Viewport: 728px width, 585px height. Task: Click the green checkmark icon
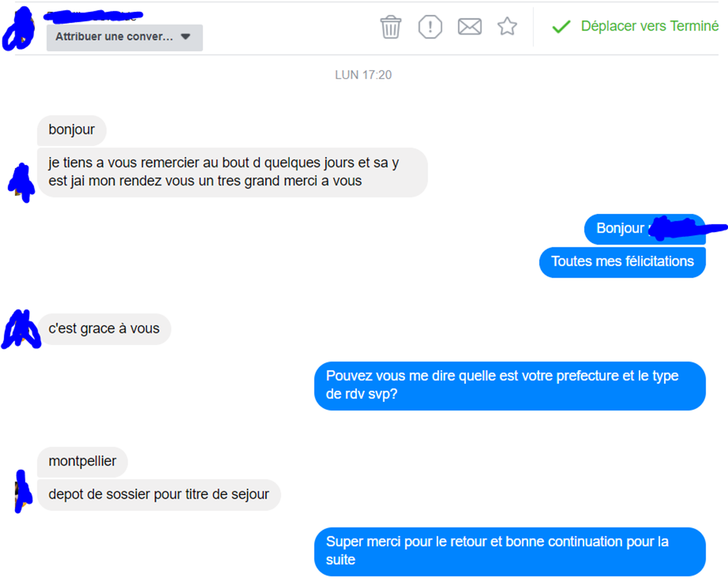pos(561,26)
